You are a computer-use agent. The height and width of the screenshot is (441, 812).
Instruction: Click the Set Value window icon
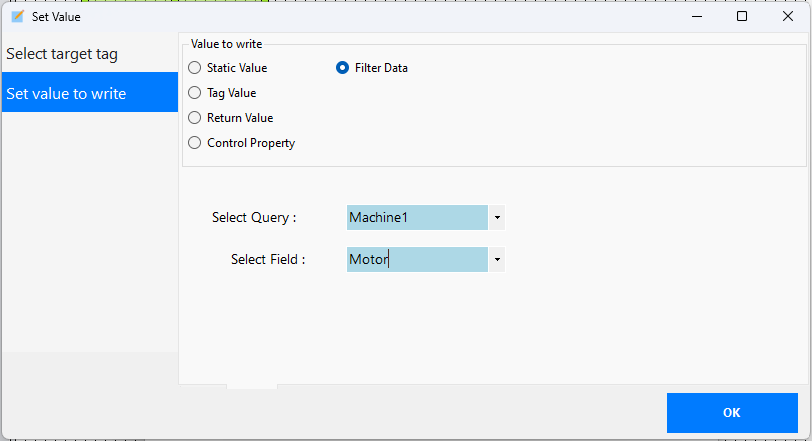coord(17,16)
